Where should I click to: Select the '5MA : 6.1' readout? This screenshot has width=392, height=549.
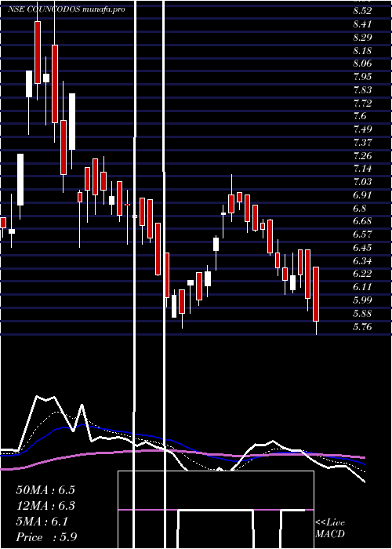tap(42, 522)
